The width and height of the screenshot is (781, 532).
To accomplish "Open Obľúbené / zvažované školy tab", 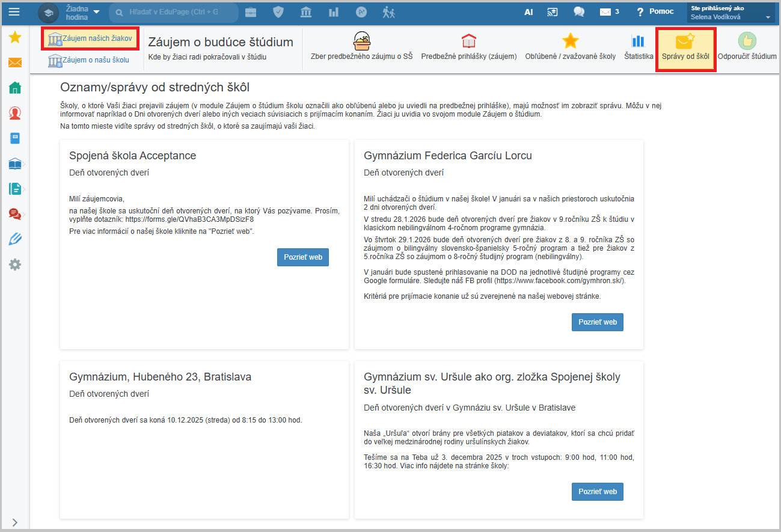I will click(570, 48).
